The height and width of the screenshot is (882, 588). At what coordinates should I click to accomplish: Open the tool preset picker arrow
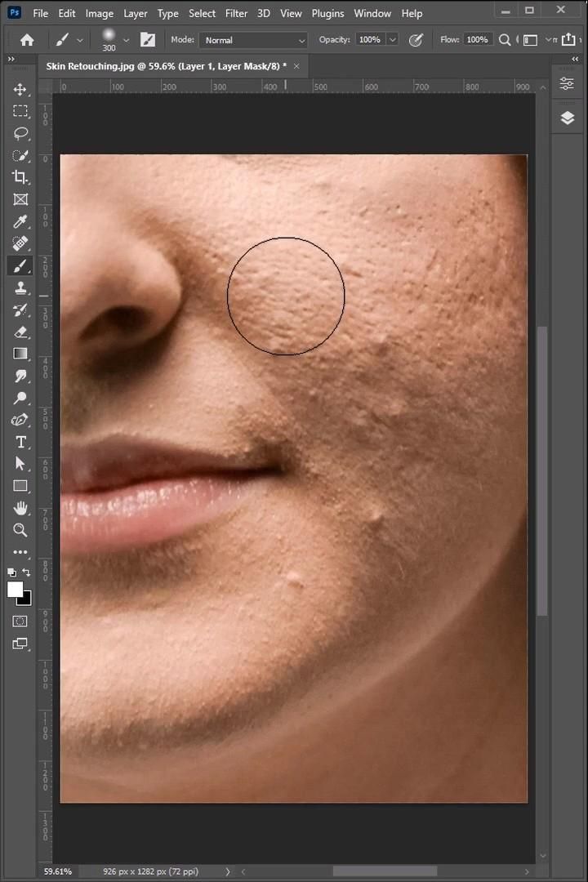click(80, 41)
